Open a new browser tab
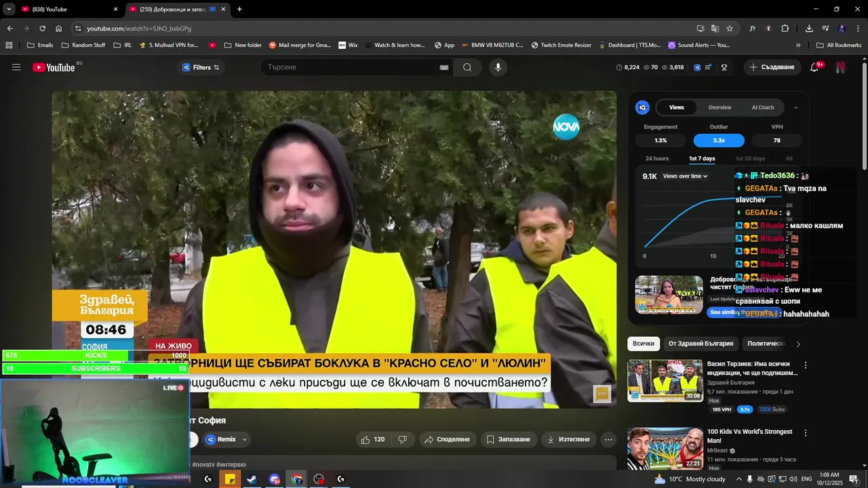 tap(239, 9)
